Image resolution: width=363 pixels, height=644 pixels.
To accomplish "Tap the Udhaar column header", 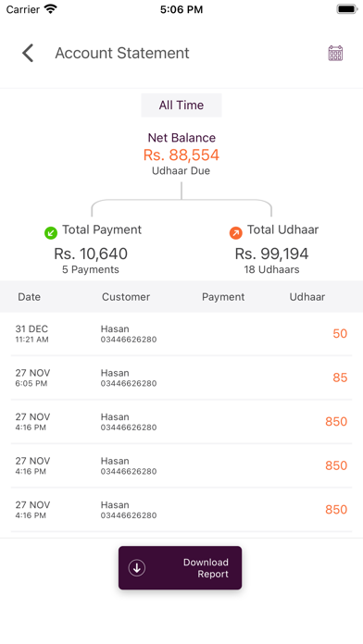I will tap(307, 297).
